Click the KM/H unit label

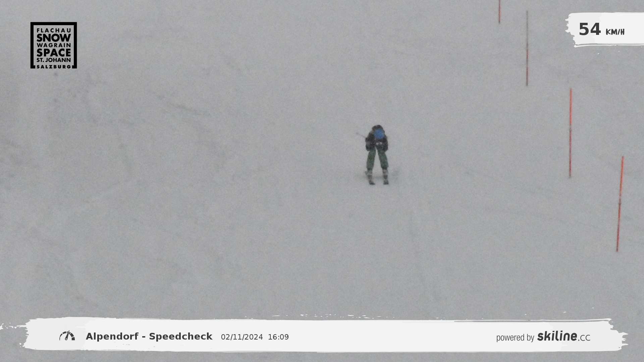(615, 32)
